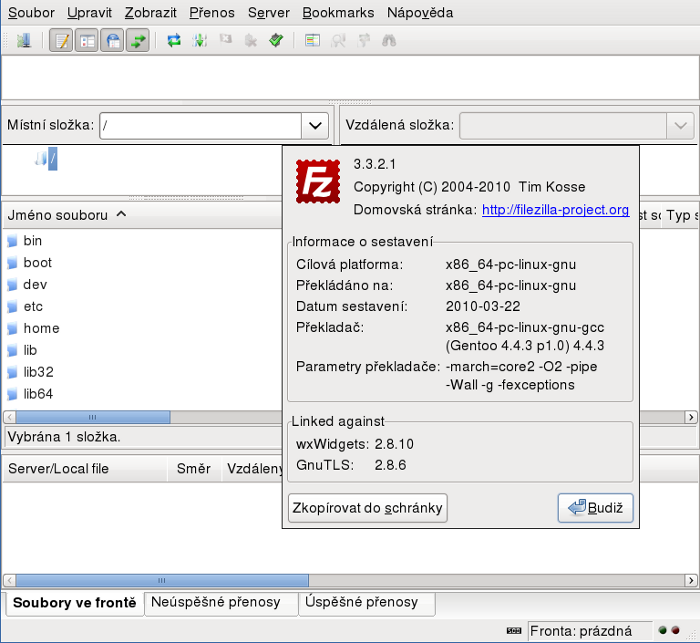The image size is (700, 643).
Task: Click the Vzdálená složka path field
Action: click(563, 125)
